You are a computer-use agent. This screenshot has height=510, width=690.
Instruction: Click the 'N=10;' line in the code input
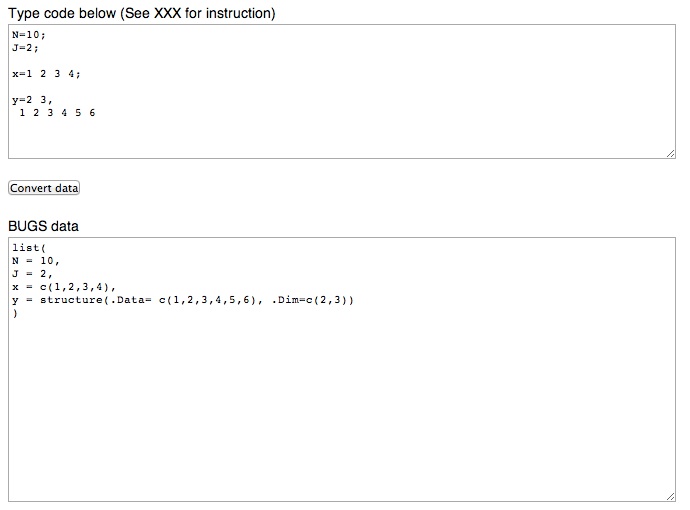click(x=29, y=34)
